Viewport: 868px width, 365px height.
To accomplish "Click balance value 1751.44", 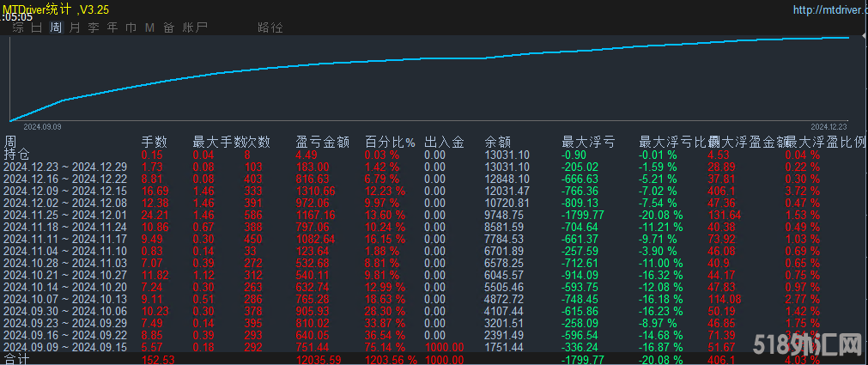I will pos(504,347).
